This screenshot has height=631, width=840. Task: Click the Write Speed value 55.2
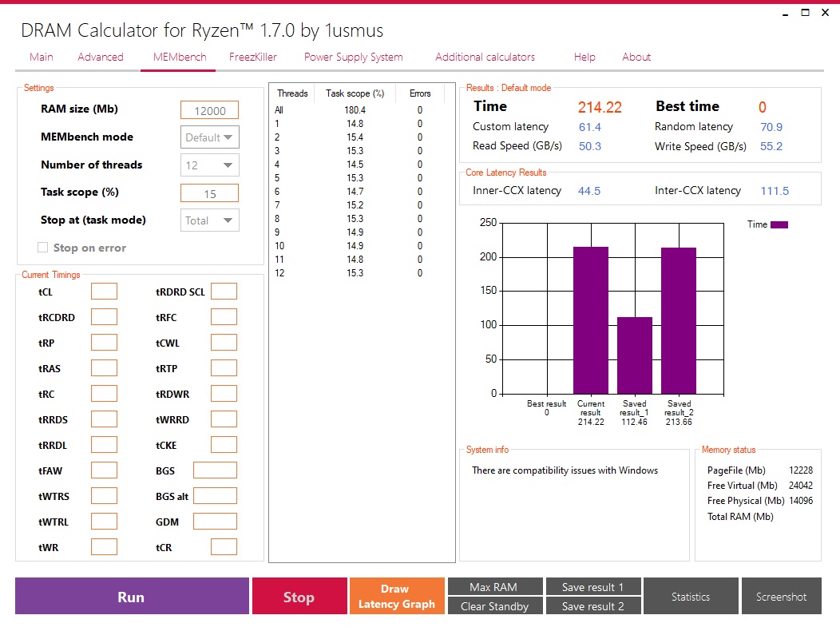tap(771, 146)
